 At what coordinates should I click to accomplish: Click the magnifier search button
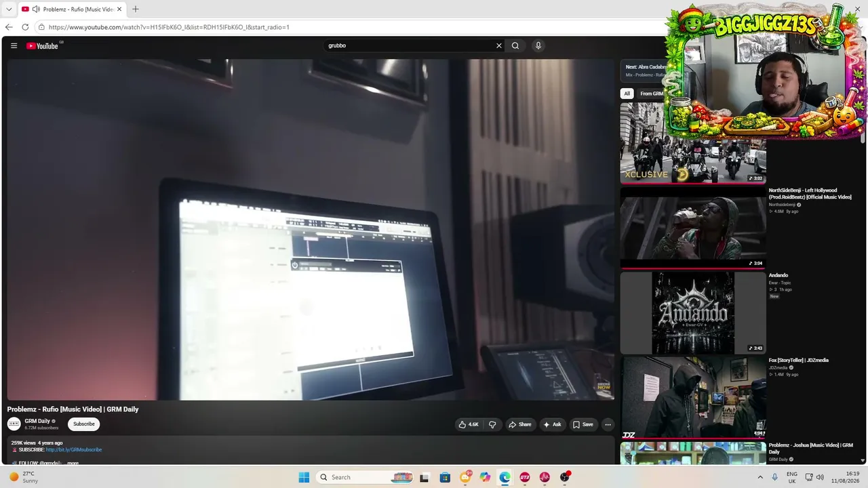point(515,46)
